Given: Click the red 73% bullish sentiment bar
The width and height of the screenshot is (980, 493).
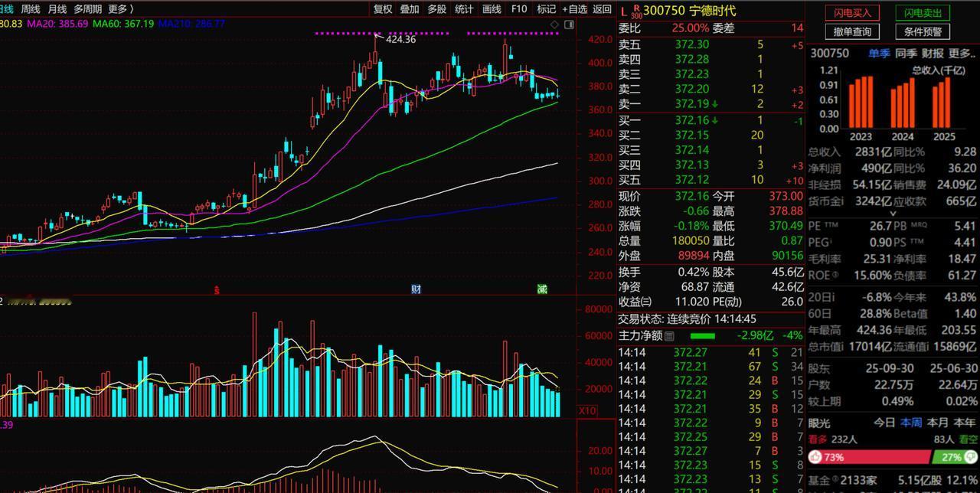Looking at the screenshot, I should coord(870,457).
